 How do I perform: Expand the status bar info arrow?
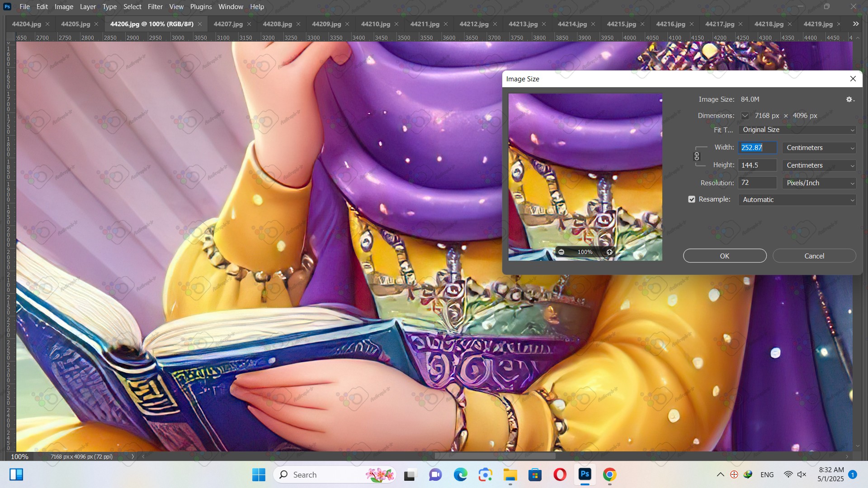tap(132, 456)
